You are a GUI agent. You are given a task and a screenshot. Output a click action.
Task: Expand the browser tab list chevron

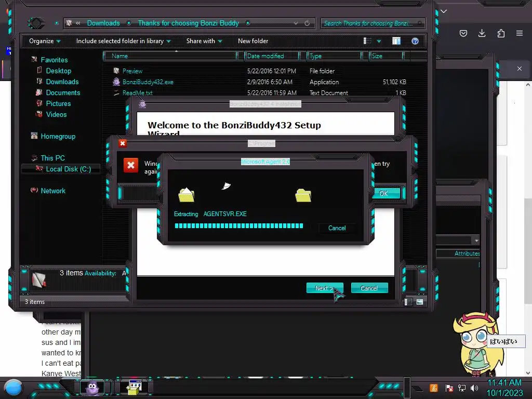[x=444, y=11]
